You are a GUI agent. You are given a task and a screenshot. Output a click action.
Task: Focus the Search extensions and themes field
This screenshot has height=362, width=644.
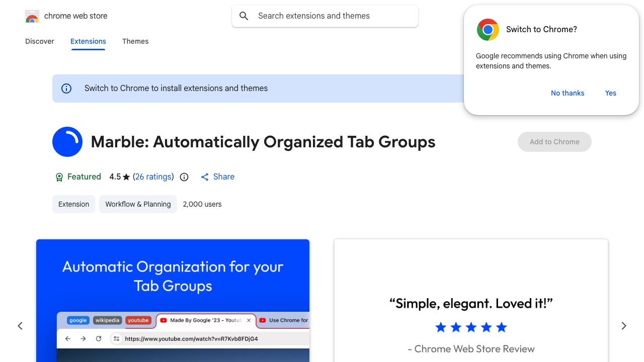325,16
